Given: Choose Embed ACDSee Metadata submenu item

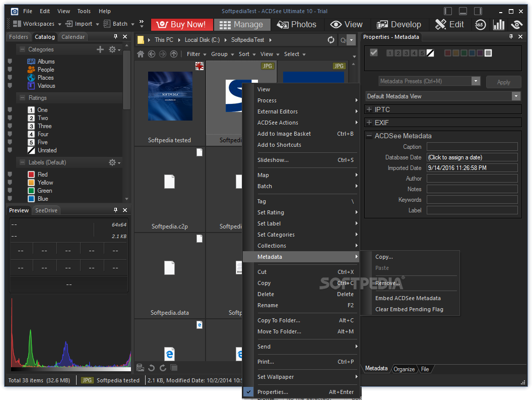Looking at the screenshot, I should point(408,298).
